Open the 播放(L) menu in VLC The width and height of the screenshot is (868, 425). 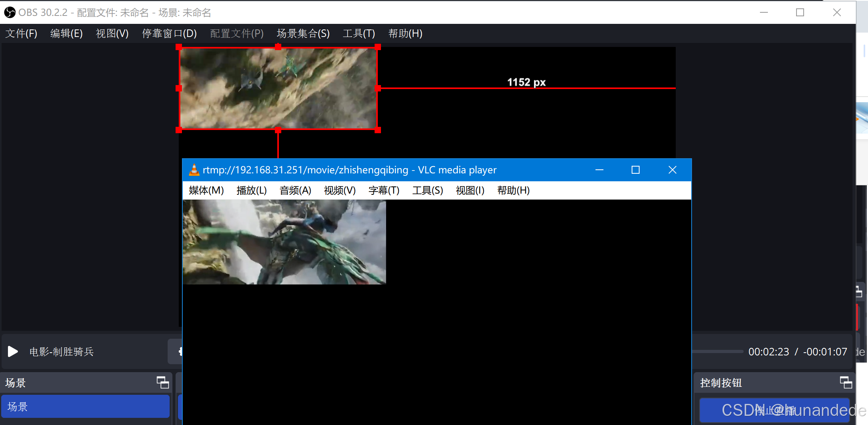tap(251, 190)
